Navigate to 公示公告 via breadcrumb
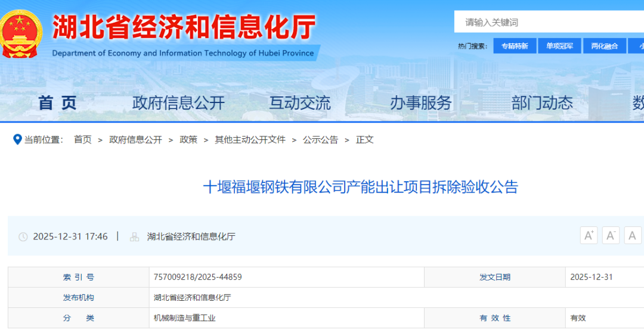The image size is (644, 330). point(320,139)
